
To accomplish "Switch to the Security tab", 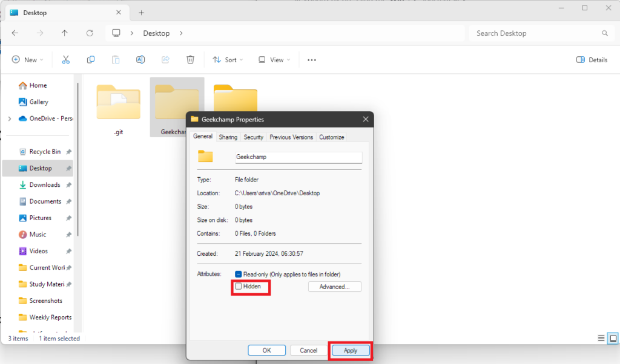I will [253, 137].
